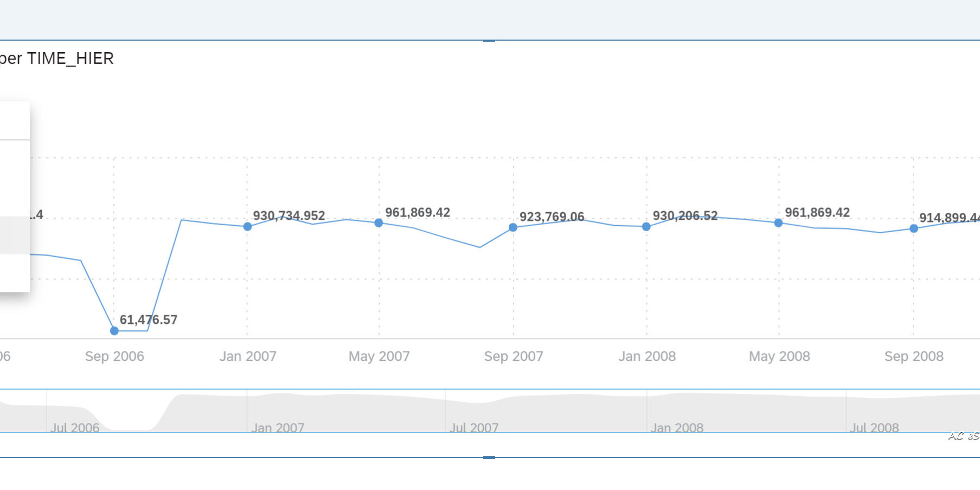Click Jul 2008 in the range slider

coord(874,428)
